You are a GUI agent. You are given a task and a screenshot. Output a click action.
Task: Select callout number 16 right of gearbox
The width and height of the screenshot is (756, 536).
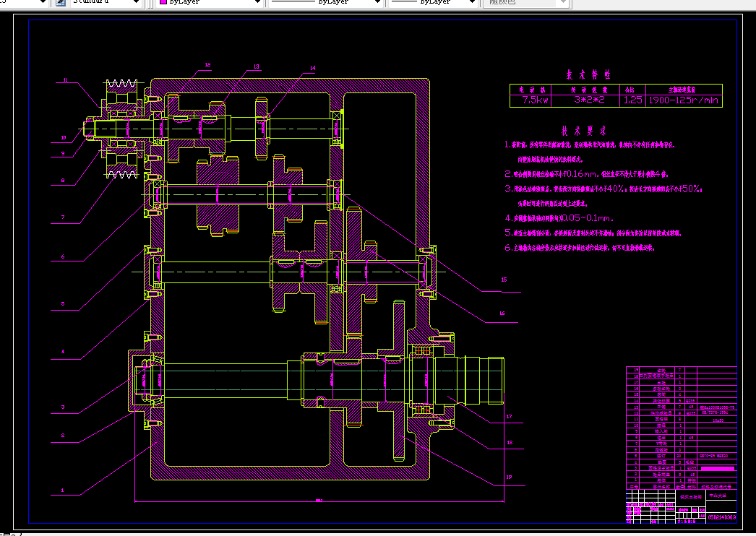click(x=502, y=314)
